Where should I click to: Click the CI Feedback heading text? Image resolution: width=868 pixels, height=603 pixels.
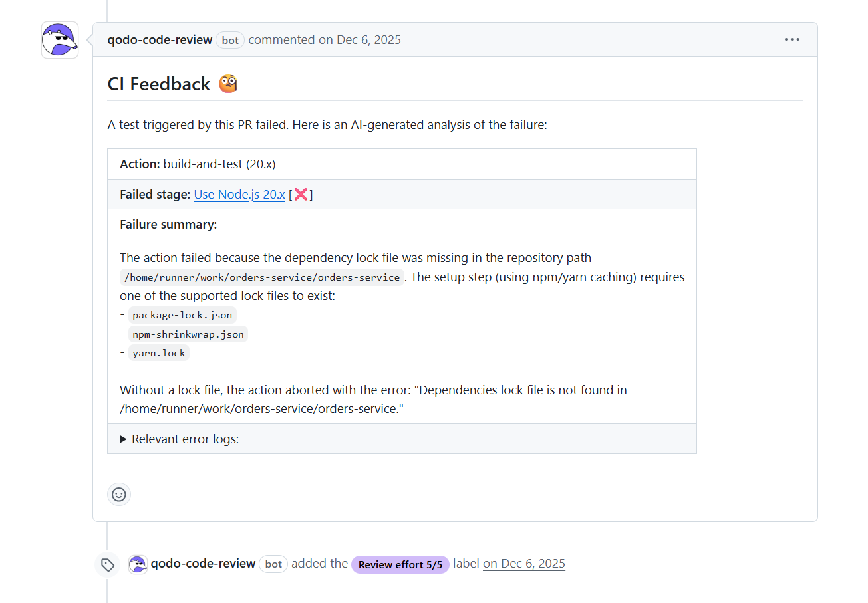(159, 84)
